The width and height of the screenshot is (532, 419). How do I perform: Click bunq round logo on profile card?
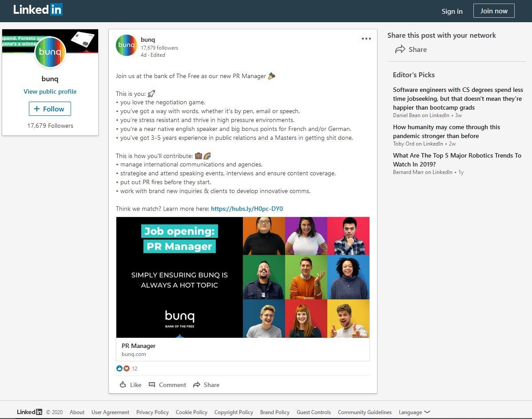50,52
